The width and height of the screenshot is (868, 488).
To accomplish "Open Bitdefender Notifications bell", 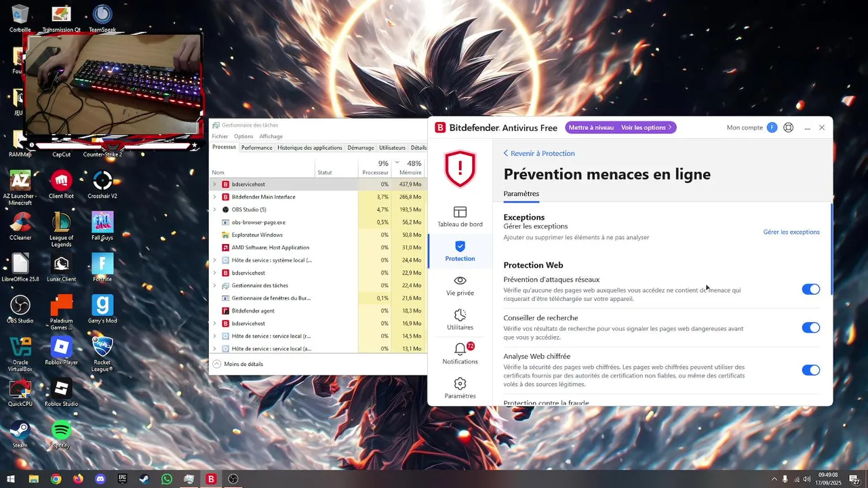I will click(x=460, y=354).
